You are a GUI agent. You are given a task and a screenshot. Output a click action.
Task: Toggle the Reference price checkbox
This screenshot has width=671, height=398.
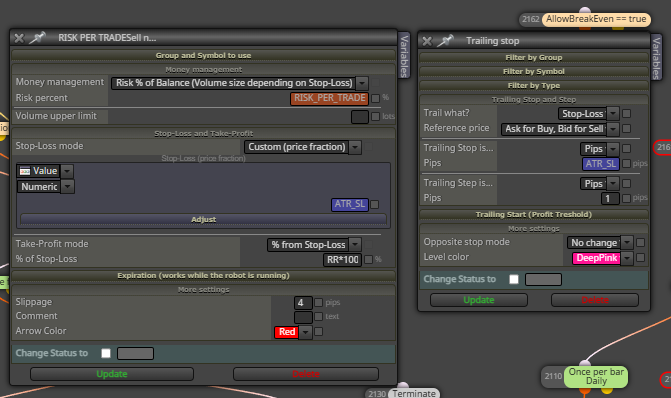[x=626, y=128]
